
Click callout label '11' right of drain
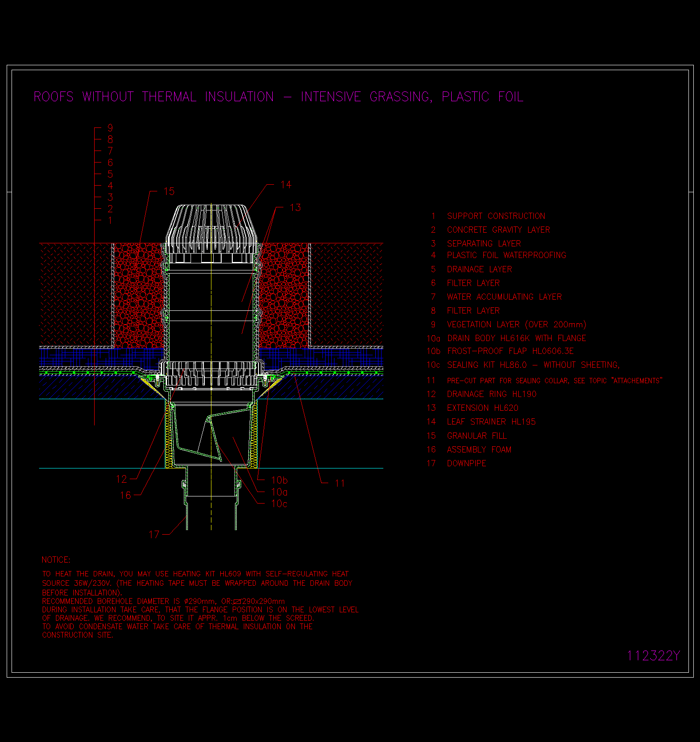coord(340,484)
